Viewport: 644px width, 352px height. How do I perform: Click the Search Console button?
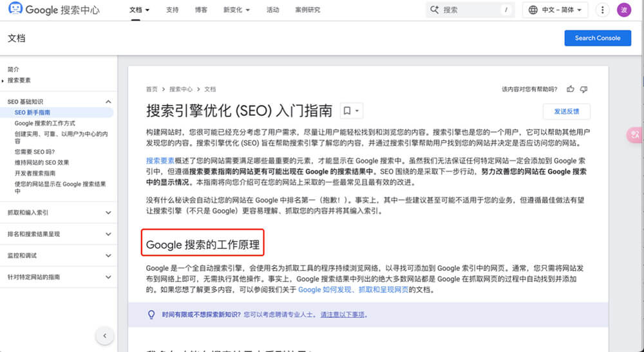pyautogui.click(x=598, y=38)
